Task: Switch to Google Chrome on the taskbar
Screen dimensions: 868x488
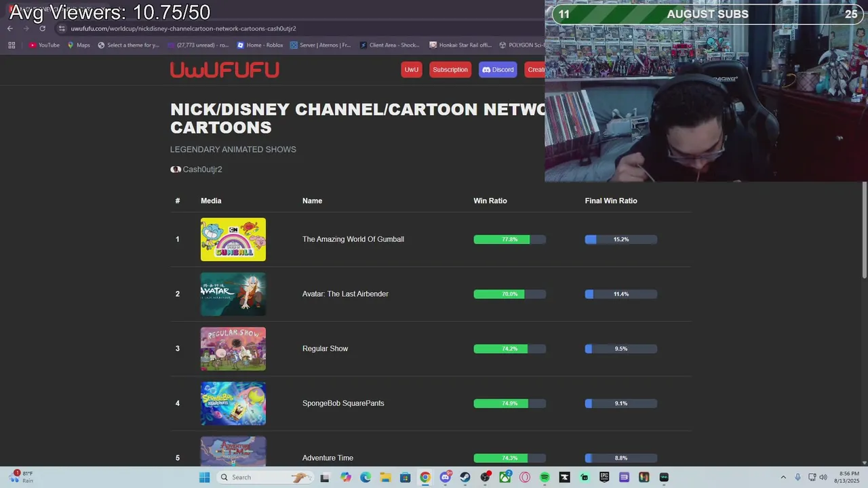Action: (x=425, y=477)
